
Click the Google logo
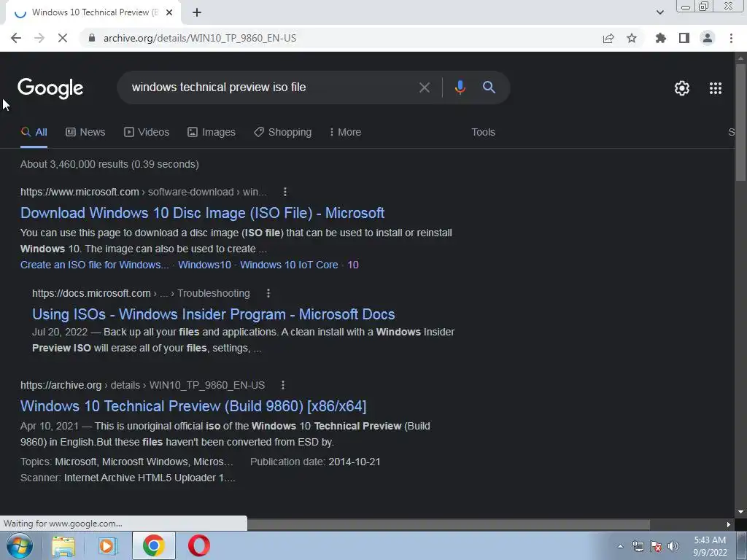(50, 88)
